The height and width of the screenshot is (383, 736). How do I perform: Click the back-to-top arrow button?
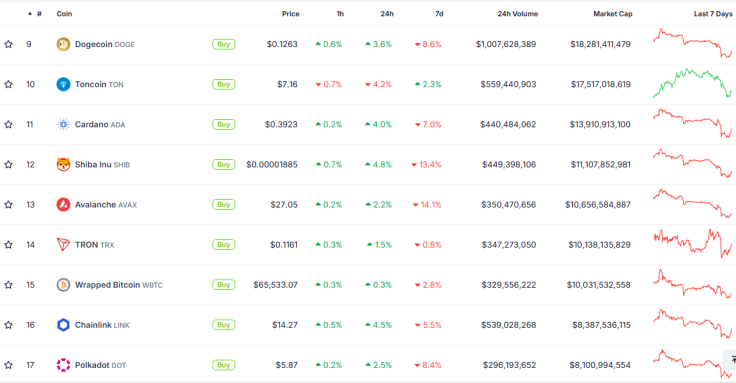731,360
